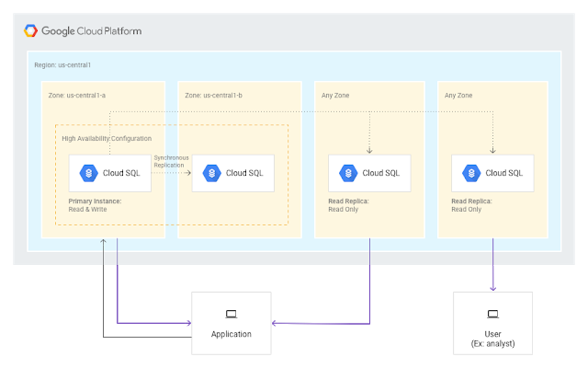The width and height of the screenshot is (588, 368).
Task: Select the User (Ex: analyst) label
Action: pyautogui.click(x=492, y=339)
